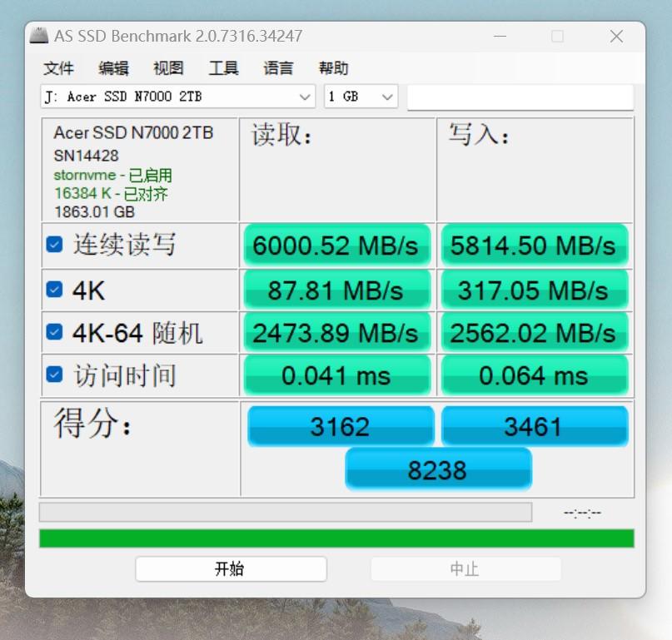The height and width of the screenshot is (640, 672).
Task: Click the 开始 button
Action: (231, 569)
